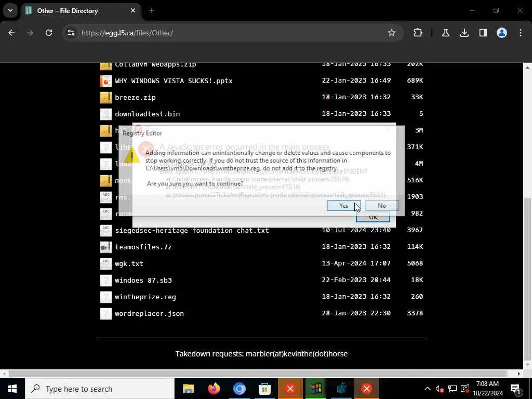Image resolution: width=532 pixels, height=399 pixels.
Task: Toggle the browser side panel
Action: click(483, 33)
